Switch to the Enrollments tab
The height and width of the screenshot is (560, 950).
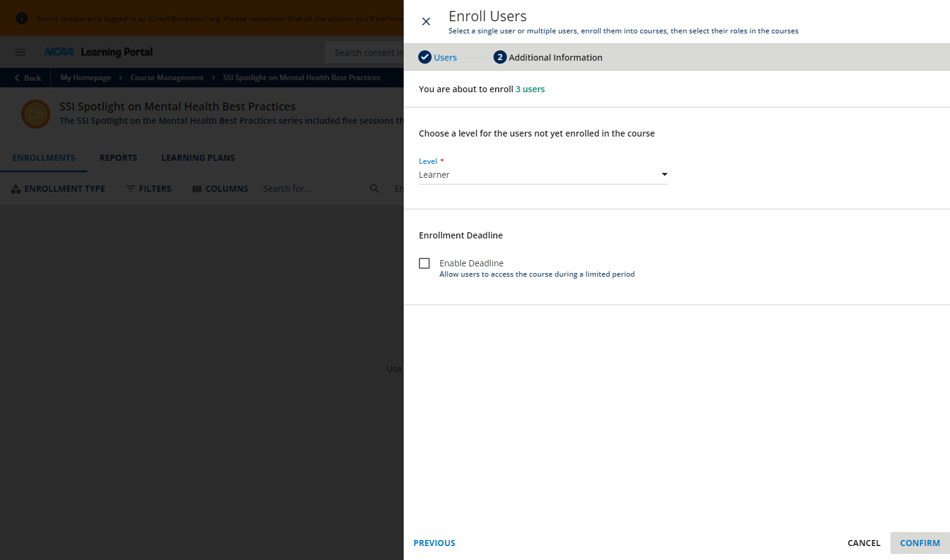(44, 158)
